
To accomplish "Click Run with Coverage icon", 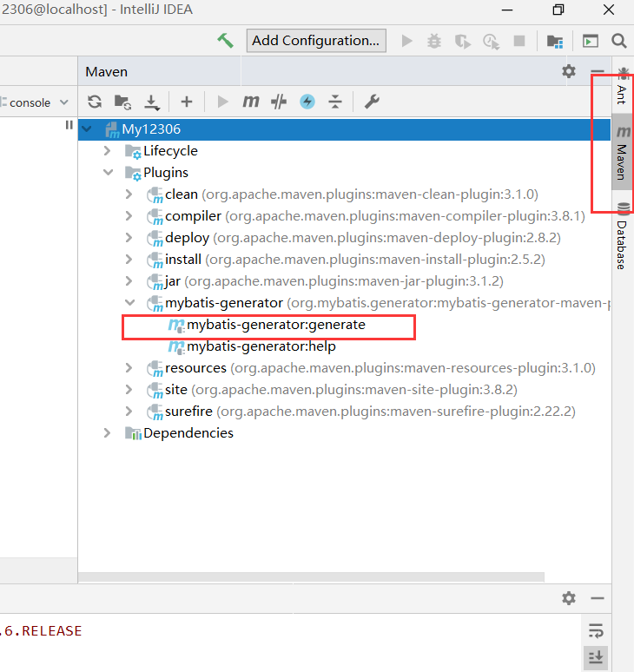I will pos(463,42).
